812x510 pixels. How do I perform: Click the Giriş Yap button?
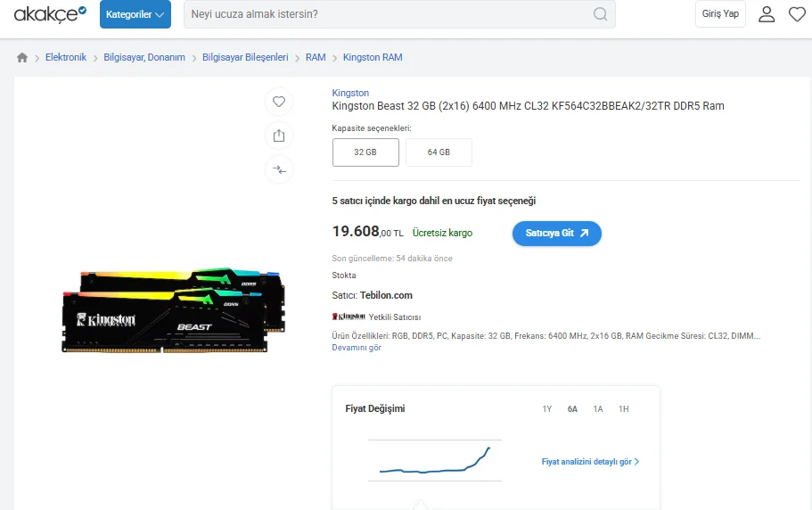720,14
